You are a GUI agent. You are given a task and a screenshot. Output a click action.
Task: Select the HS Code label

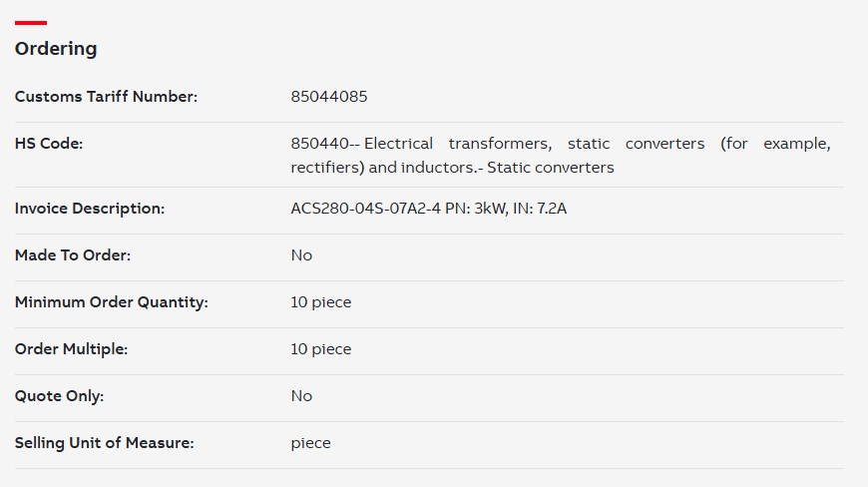pos(49,144)
